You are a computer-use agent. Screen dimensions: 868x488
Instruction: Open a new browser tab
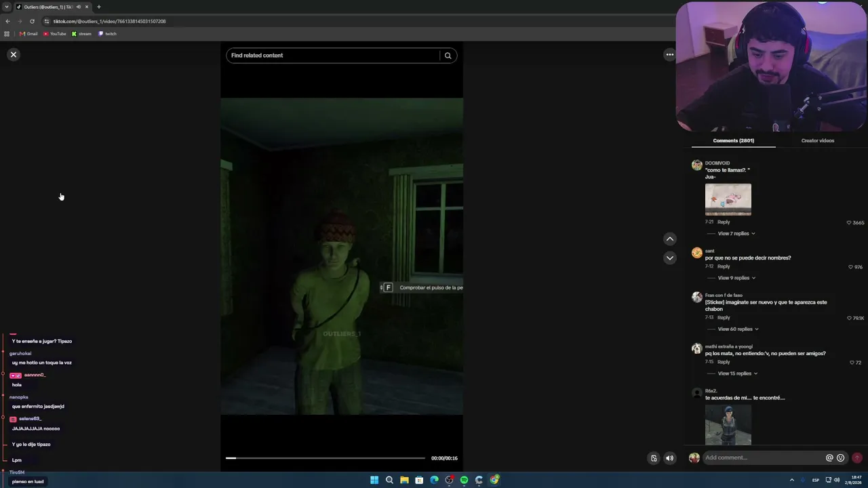click(x=99, y=7)
